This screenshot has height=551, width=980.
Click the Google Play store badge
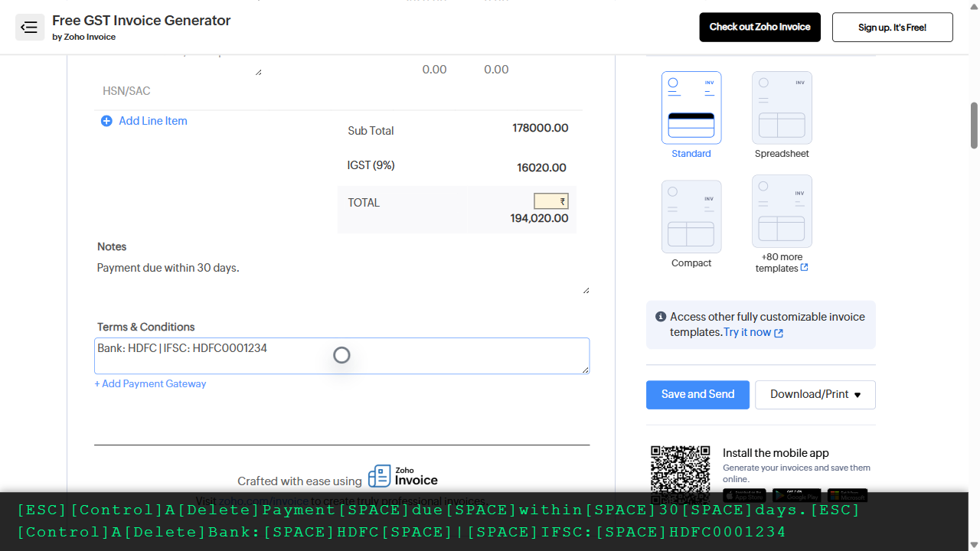796,495
